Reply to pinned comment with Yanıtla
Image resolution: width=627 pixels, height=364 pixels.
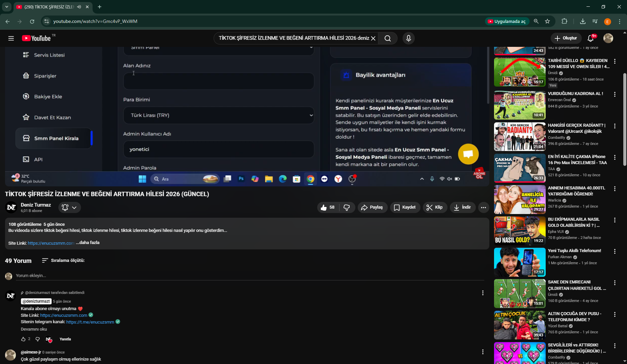(x=65, y=339)
